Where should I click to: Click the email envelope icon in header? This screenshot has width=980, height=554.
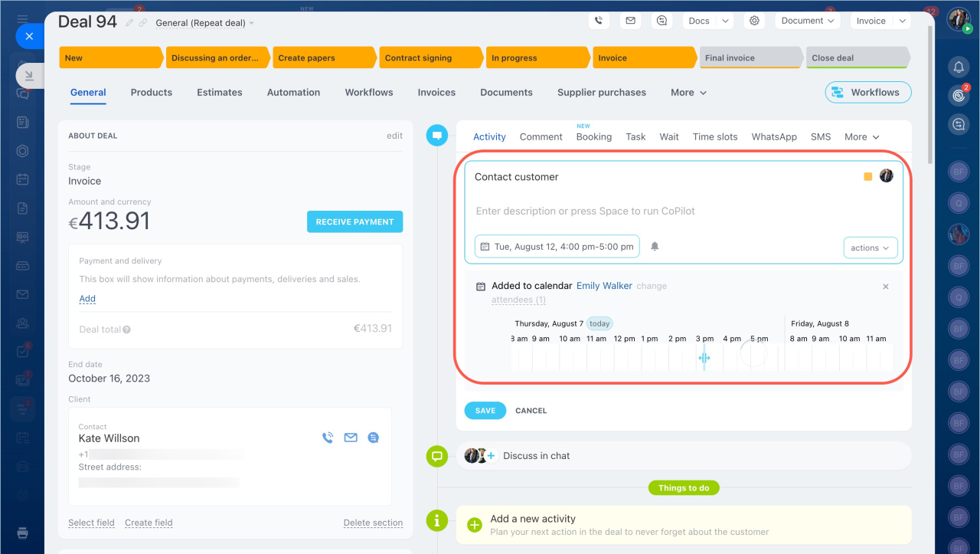coord(630,21)
